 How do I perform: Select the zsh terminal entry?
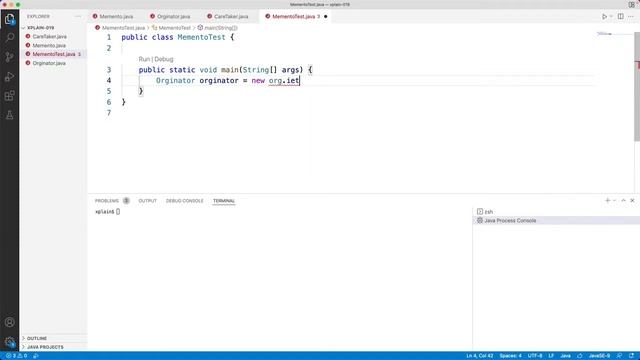click(x=556, y=211)
